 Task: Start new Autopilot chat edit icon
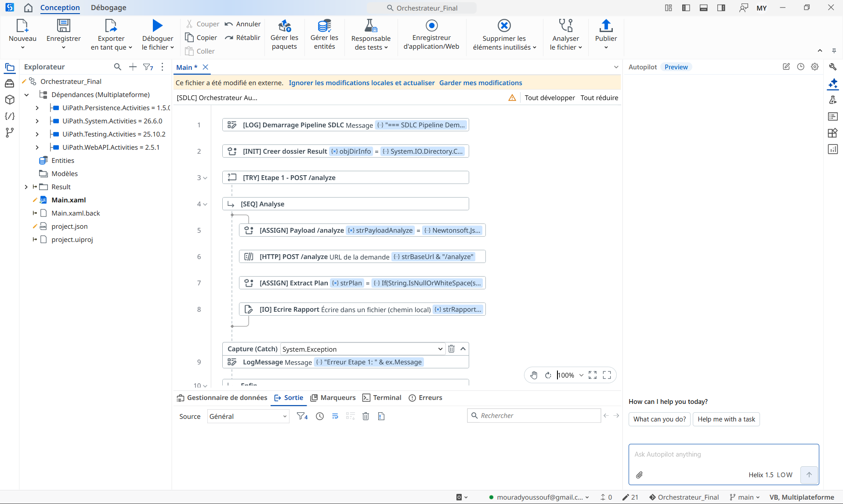click(x=786, y=67)
